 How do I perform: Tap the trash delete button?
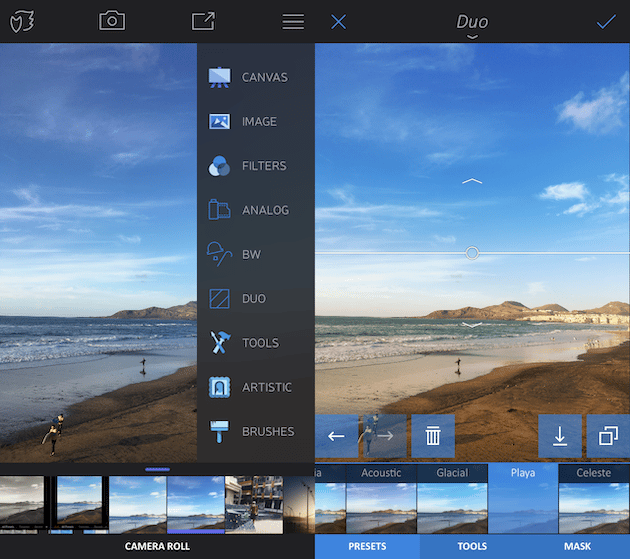pyautogui.click(x=433, y=436)
